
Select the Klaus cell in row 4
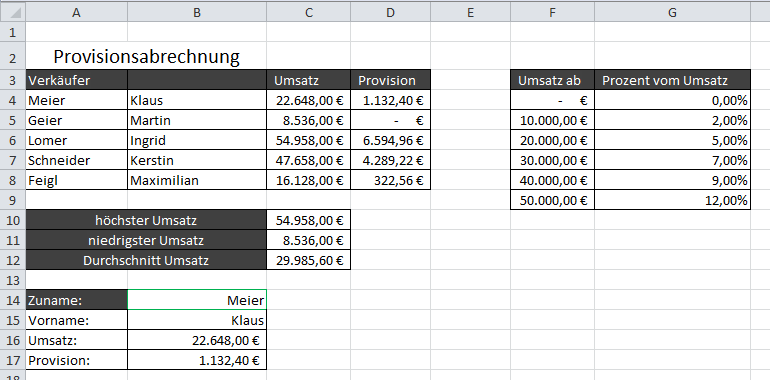[197, 100]
